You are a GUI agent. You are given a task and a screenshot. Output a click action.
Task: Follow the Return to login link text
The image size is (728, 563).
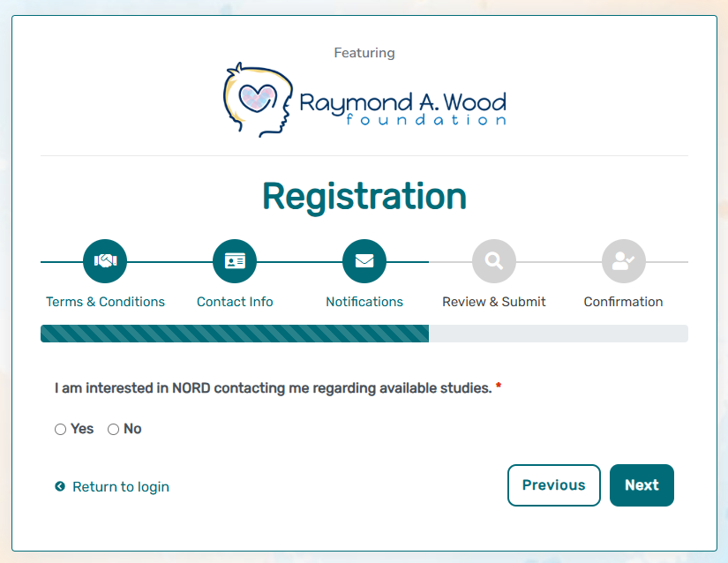[x=121, y=487]
